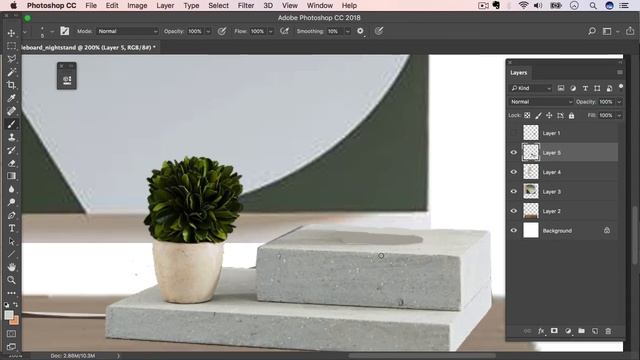Expand Smoothing dropdown arrow
The image size is (640, 360).
[347, 31]
